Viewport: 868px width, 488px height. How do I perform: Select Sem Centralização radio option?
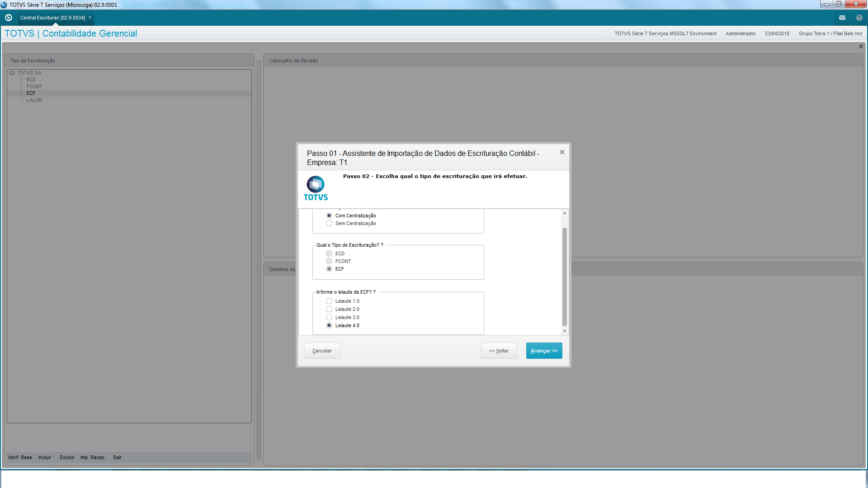coord(329,224)
